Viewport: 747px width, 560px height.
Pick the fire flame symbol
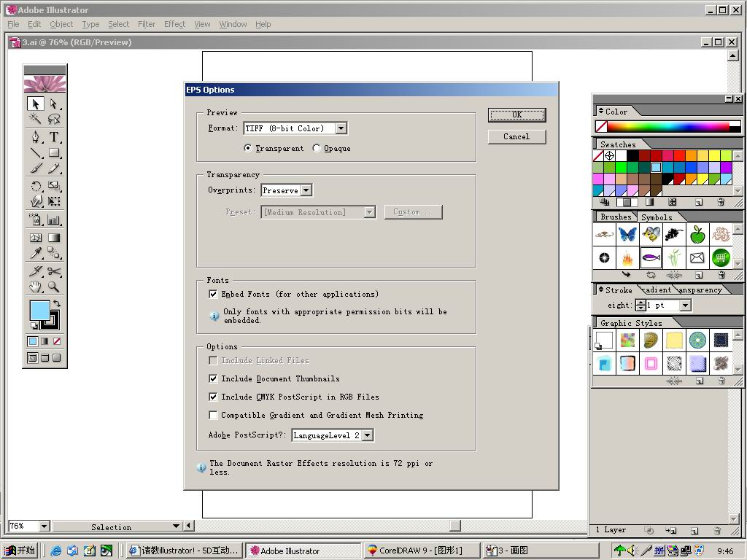click(x=627, y=258)
